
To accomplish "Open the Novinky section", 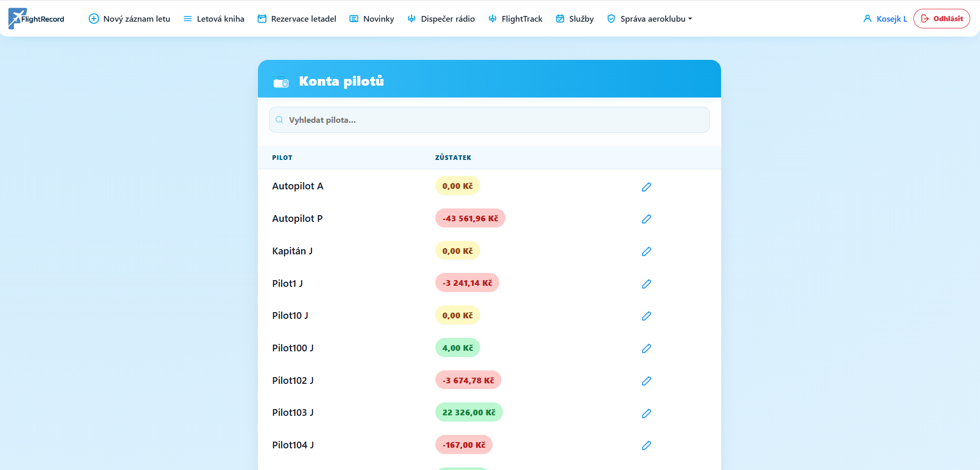I will pos(372,19).
